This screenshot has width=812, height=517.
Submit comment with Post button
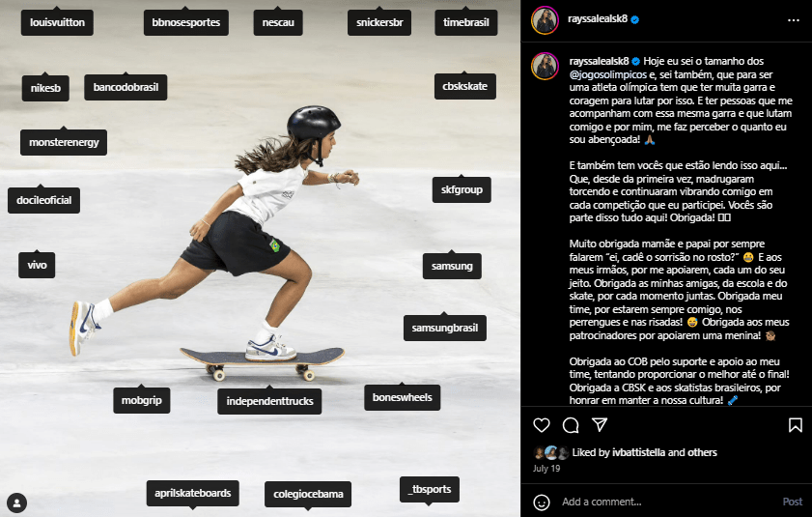point(793,502)
